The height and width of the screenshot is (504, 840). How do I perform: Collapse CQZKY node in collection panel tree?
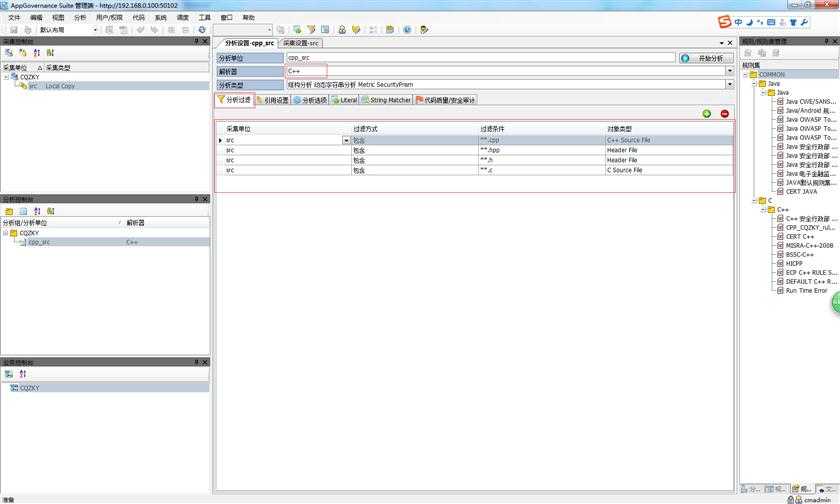6,77
